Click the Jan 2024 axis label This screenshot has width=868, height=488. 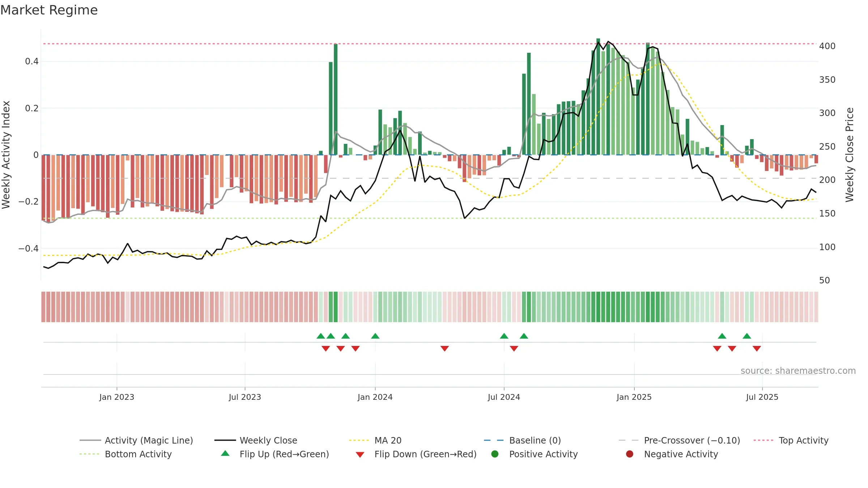375,397
